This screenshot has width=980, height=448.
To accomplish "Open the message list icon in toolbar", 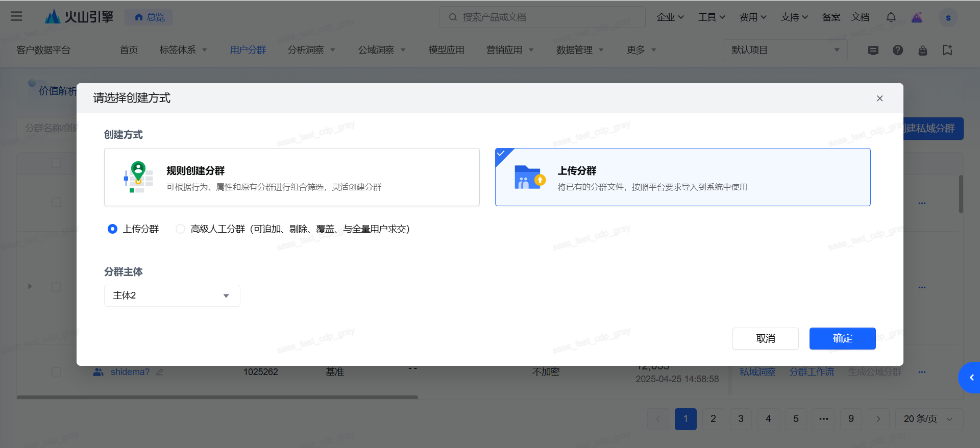I will (873, 50).
